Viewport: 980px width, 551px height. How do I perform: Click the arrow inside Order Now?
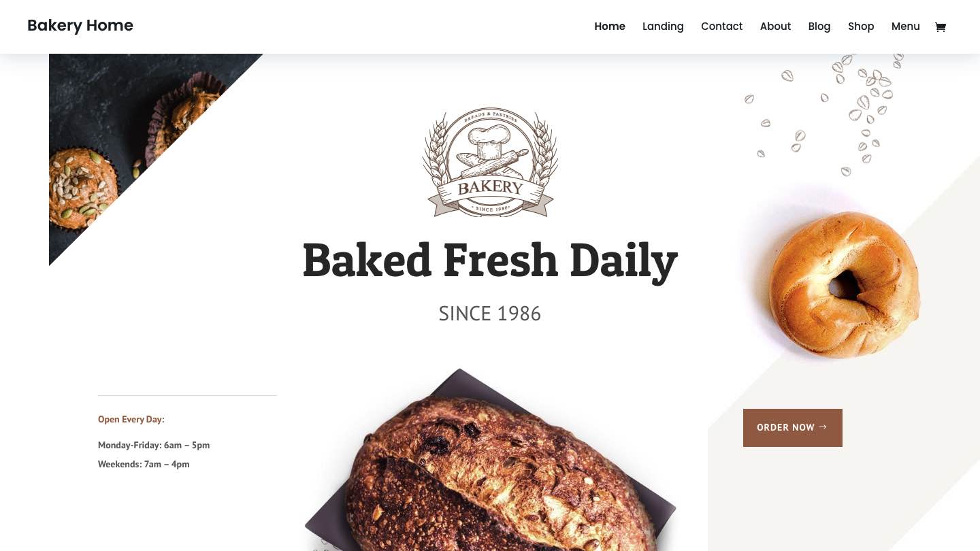(823, 427)
